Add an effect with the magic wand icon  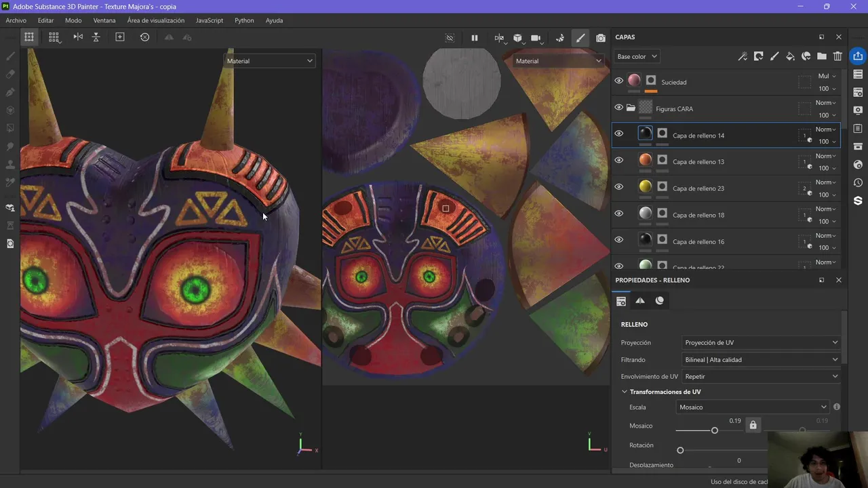[x=743, y=56]
